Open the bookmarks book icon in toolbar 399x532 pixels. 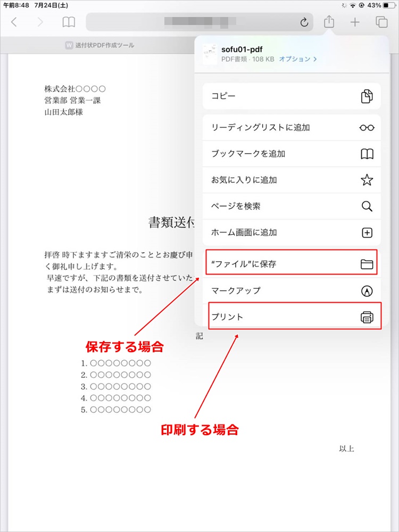coord(69,22)
